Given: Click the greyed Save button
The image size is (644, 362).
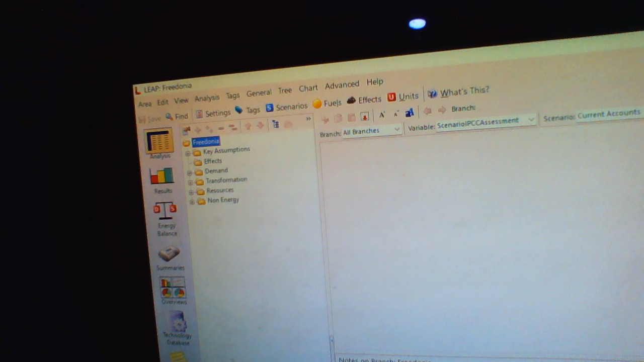Looking at the screenshot, I should click(x=150, y=119).
